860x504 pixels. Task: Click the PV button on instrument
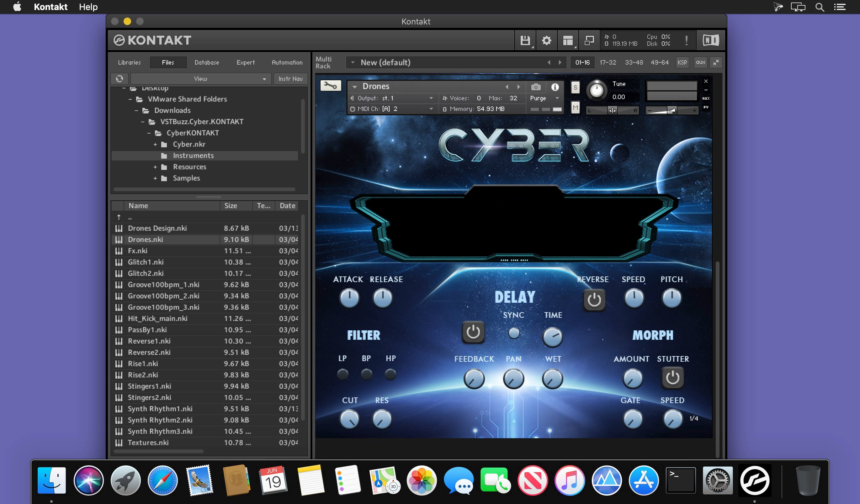(706, 107)
